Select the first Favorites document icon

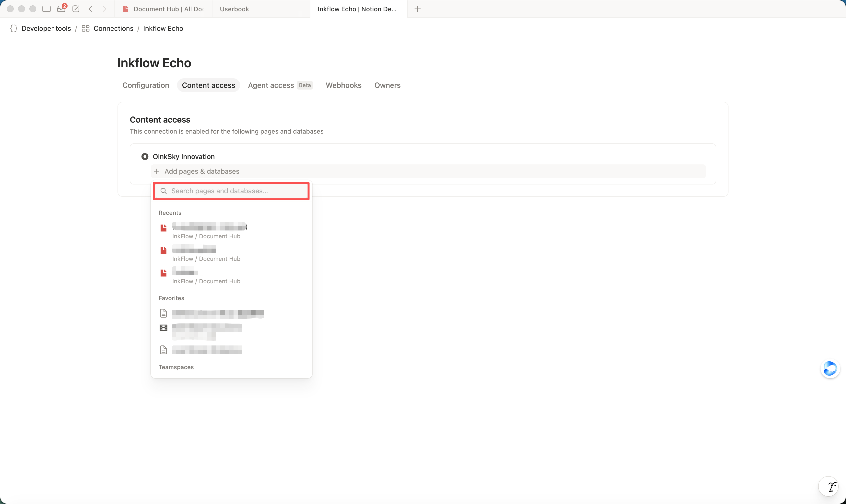[164, 313]
